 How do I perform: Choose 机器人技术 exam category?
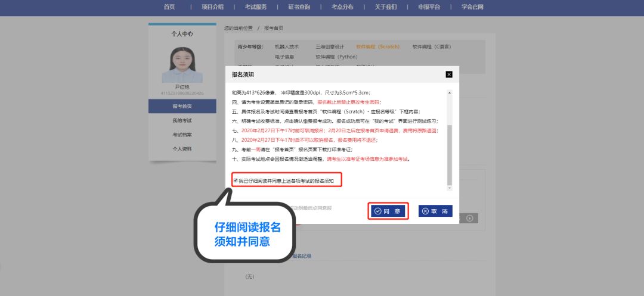(287, 46)
